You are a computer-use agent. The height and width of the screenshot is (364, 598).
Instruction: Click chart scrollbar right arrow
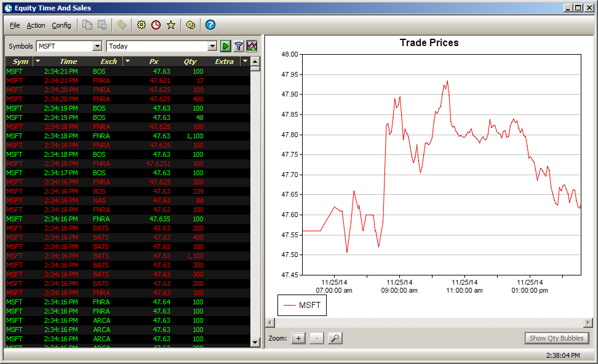coord(588,323)
